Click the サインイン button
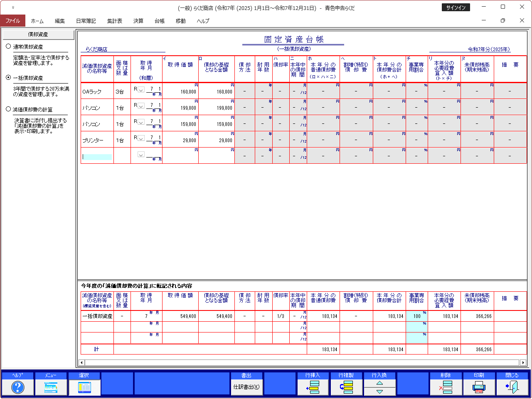The width and height of the screenshot is (532, 399). pos(456,7)
